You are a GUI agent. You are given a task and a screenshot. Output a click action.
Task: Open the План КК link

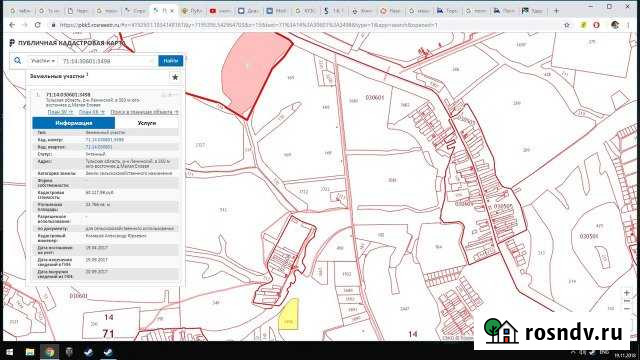point(91,112)
